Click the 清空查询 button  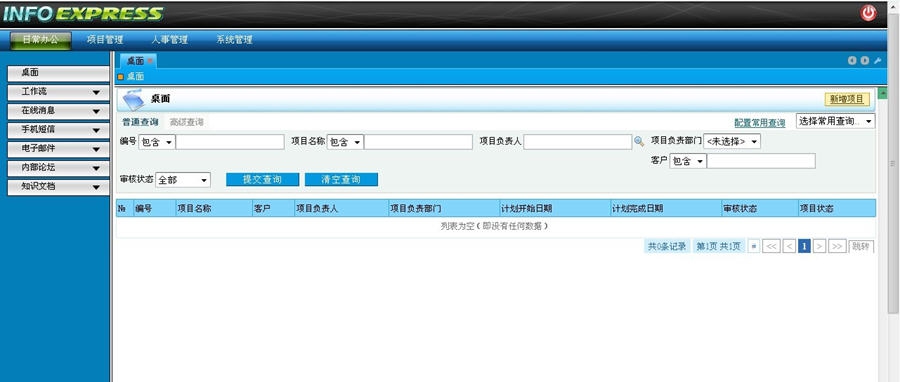click(341, 180)
